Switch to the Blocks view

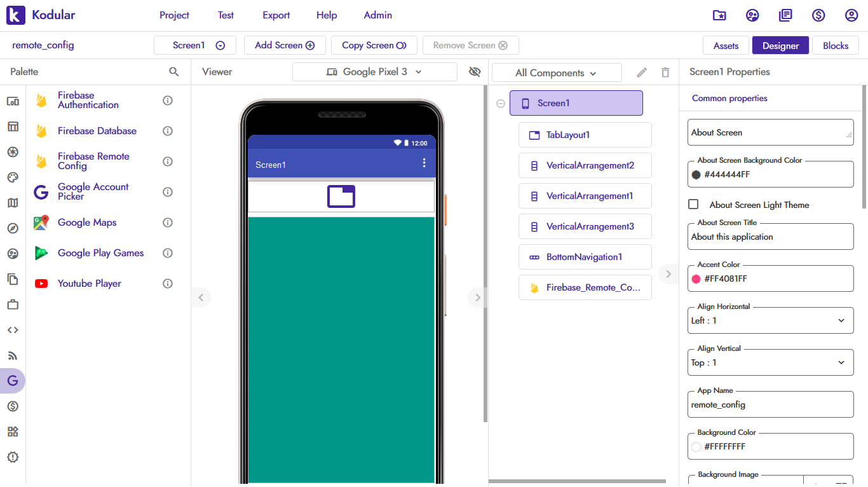[836, 45]
